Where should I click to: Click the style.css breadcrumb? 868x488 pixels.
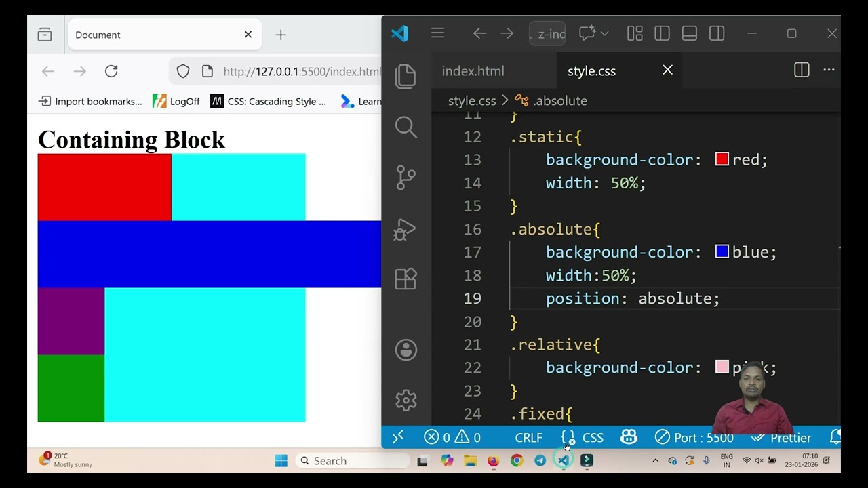[x=472, y=100]
